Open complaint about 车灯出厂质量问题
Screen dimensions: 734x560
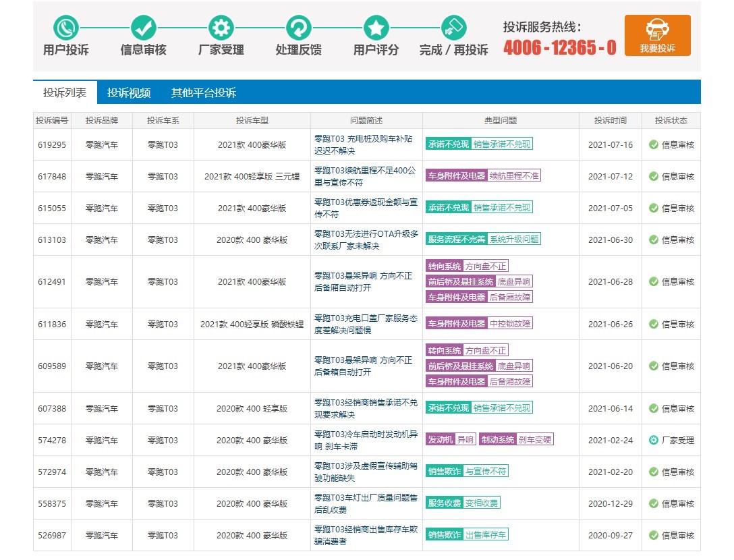pos(366,503)
